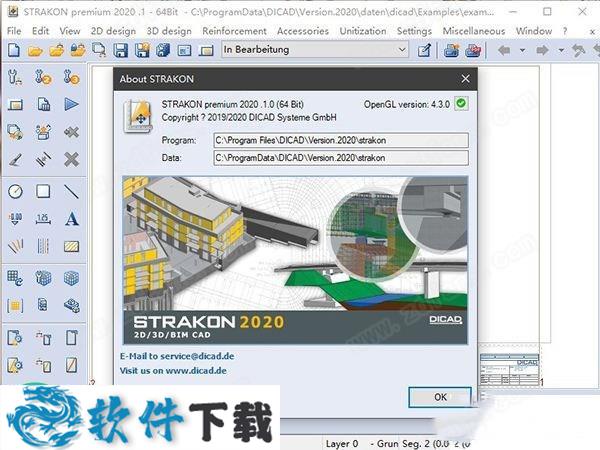Screen dimensions: 600x450
Task: Click the document page icon beside play triangle
Action: (x=43, y=104)
